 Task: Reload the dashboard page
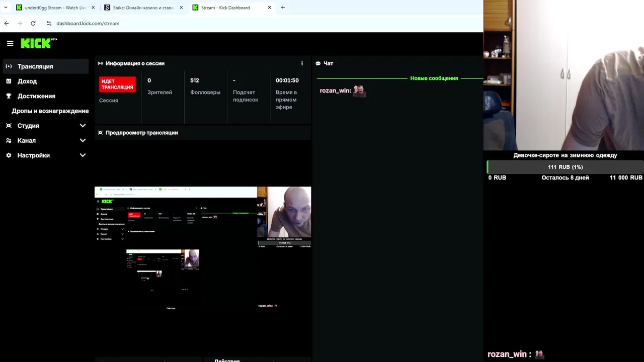click(33, 23)
